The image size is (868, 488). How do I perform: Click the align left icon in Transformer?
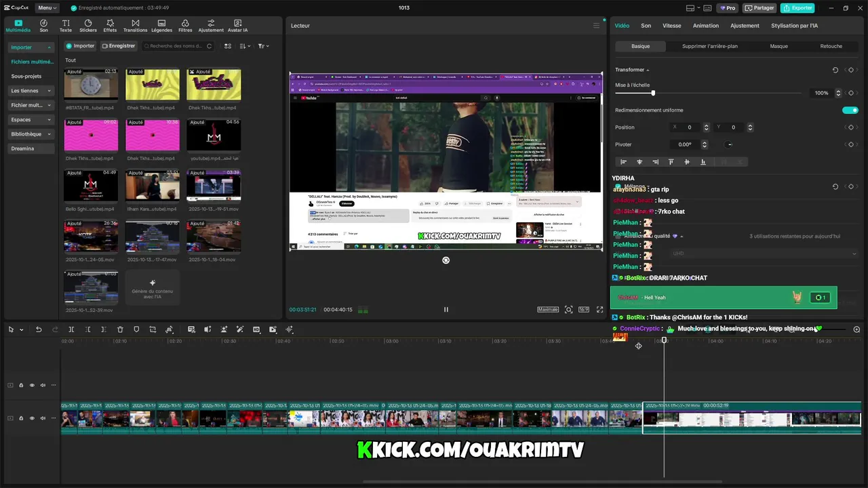tap(624, 162)
